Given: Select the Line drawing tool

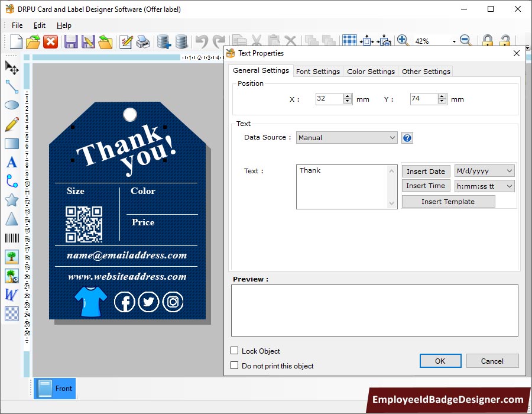Looking at the screenshot, I should [12, 86].
